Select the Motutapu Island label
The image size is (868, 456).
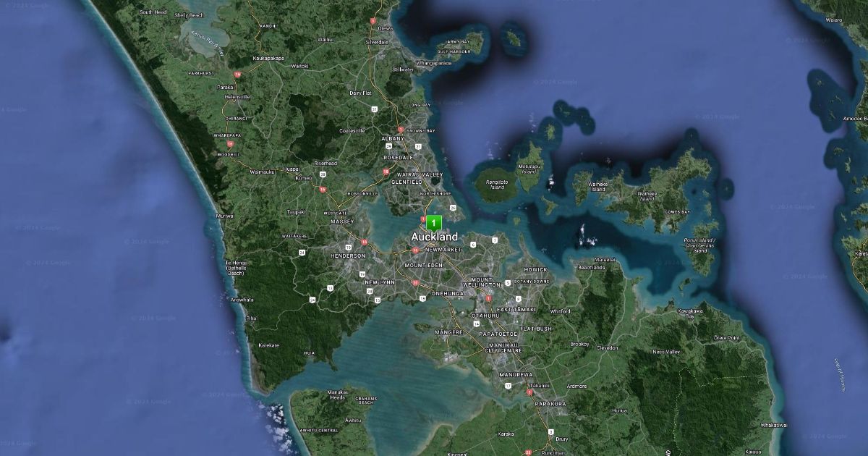(x=529, y=169)
